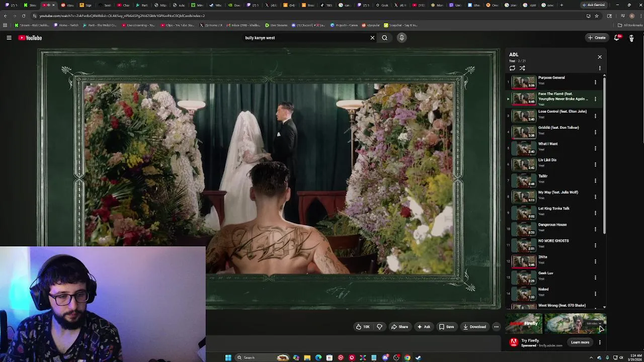This screenshot has height=362, width=644.
Task: Open Chrome from the taskbar
Action: click(407, 357)
